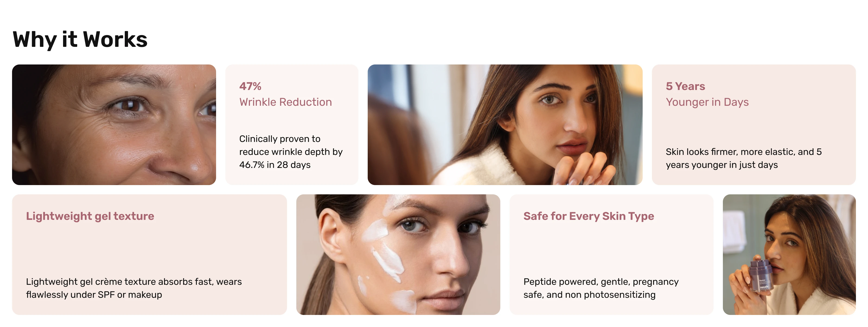Select the 'Wrinkle Reduction' subtitle text
868x327 pixels.
coord(285,102)
